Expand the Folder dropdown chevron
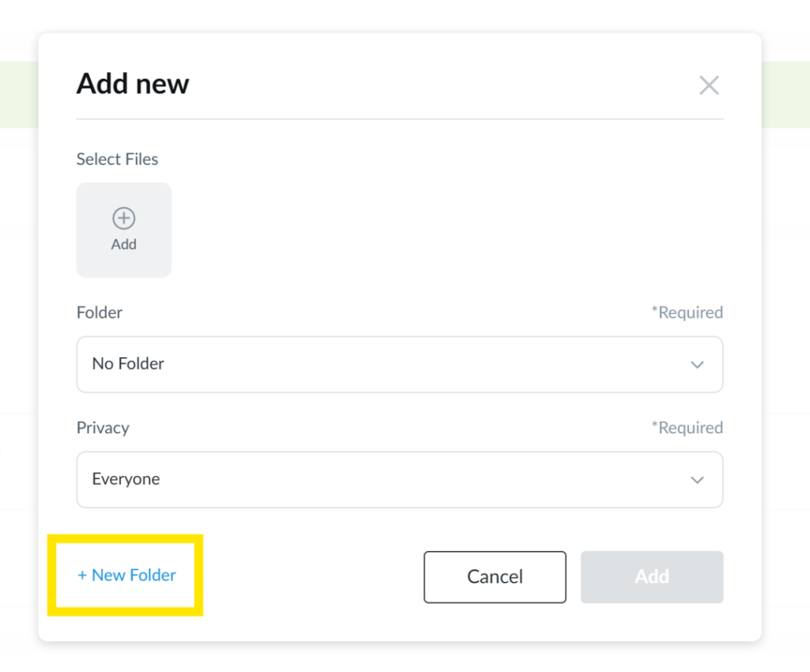810x672 pixels. (697, 364)
